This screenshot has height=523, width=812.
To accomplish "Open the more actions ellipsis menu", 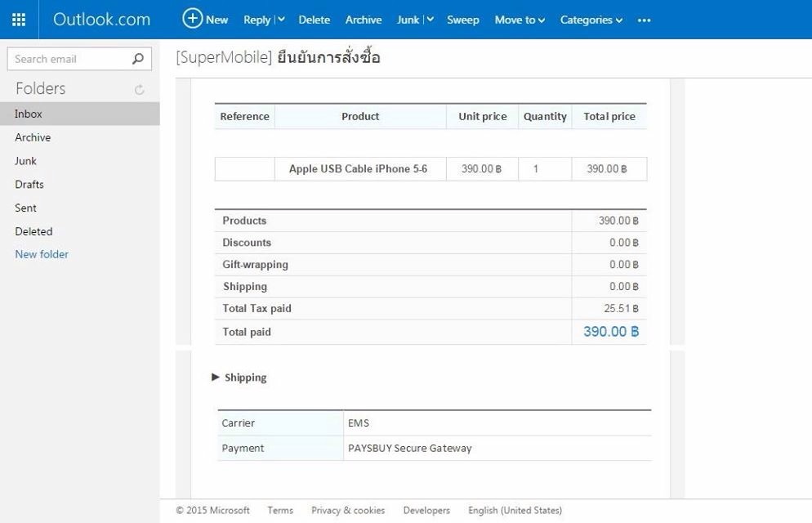I will point(645,20).
